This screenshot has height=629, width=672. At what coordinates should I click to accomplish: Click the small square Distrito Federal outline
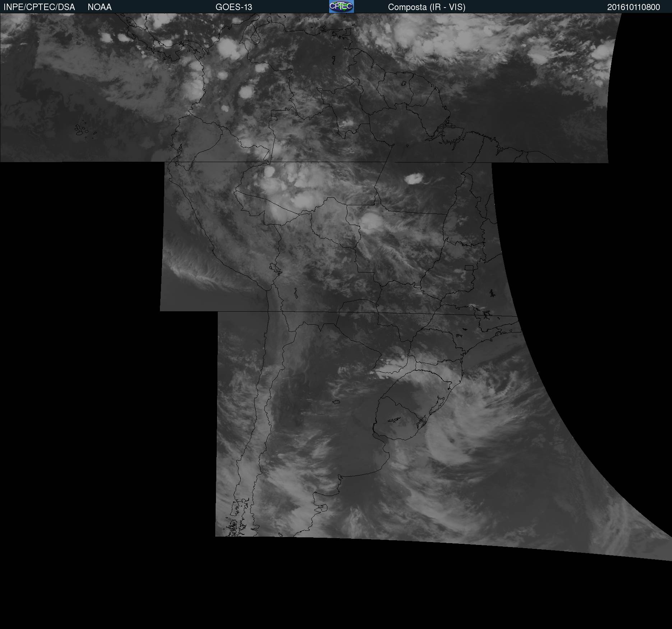pyautogui.click(x=469, y=267)
